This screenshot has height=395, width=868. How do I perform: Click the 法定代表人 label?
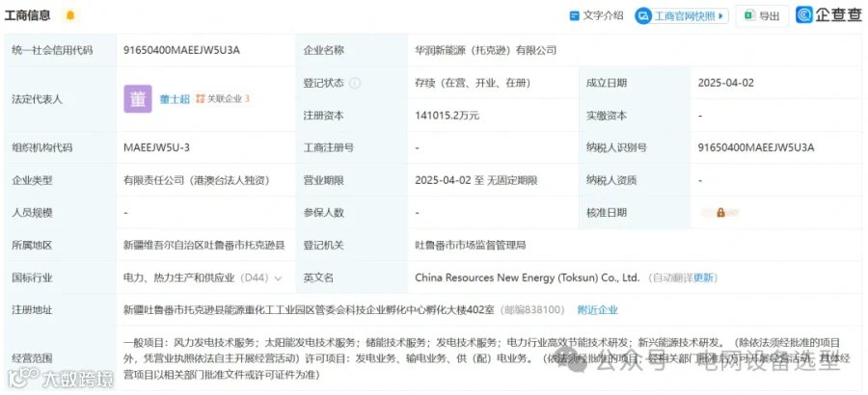click(37, 99)
